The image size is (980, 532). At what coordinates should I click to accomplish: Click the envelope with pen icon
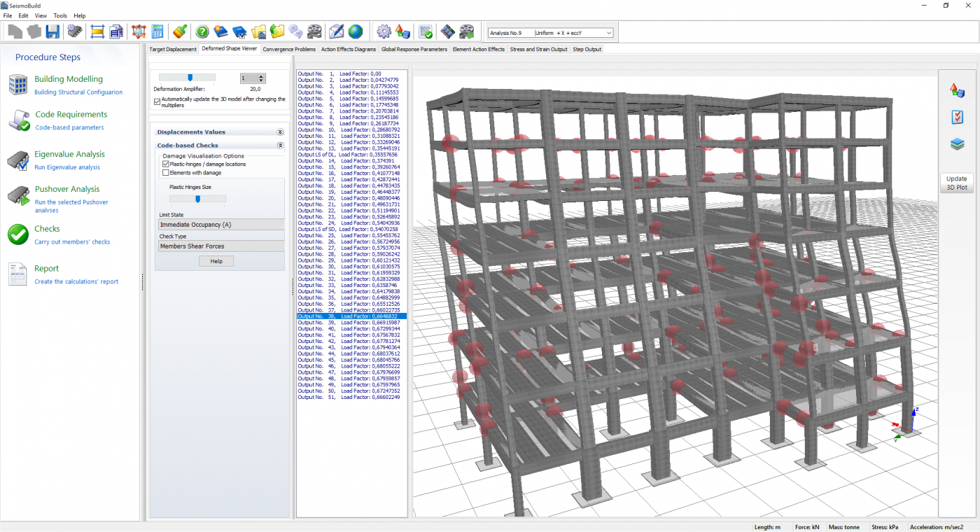[337, 31]
